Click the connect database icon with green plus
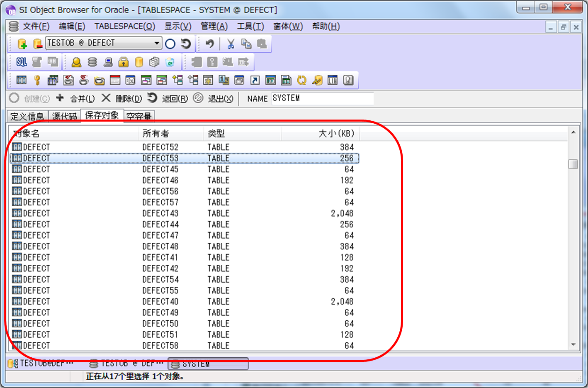This screenshot has width=588, height=388. [x=22, y=44]
